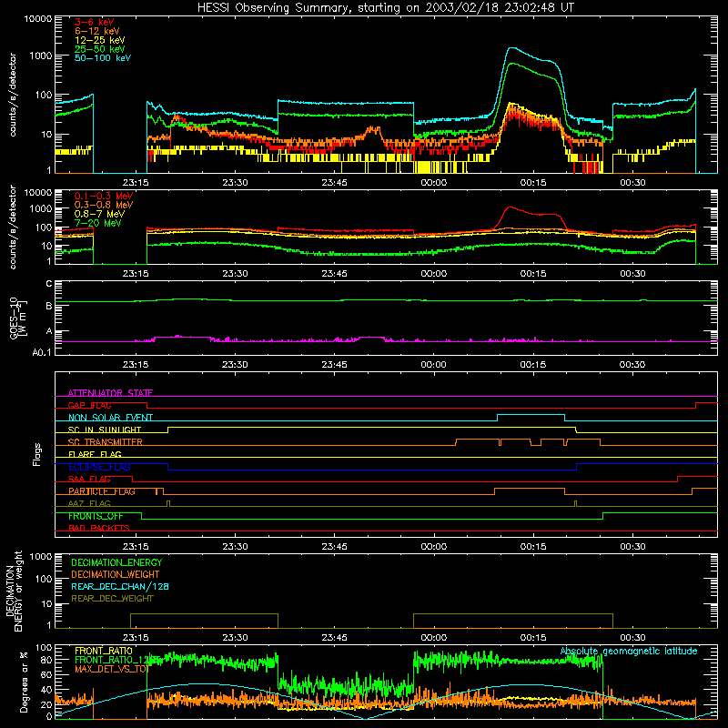Click the Degrees or % axis title
Image resolution: width=728 pixels, height=728 pixels.
coord(24,682)
